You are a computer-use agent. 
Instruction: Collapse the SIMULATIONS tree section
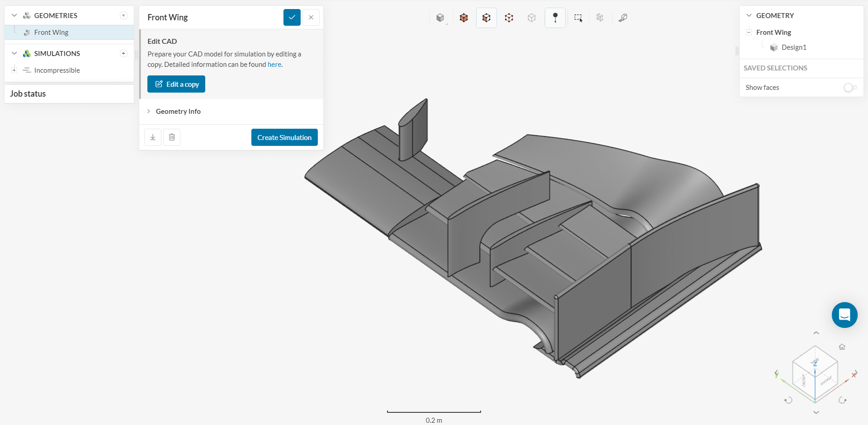click(14, 53)
